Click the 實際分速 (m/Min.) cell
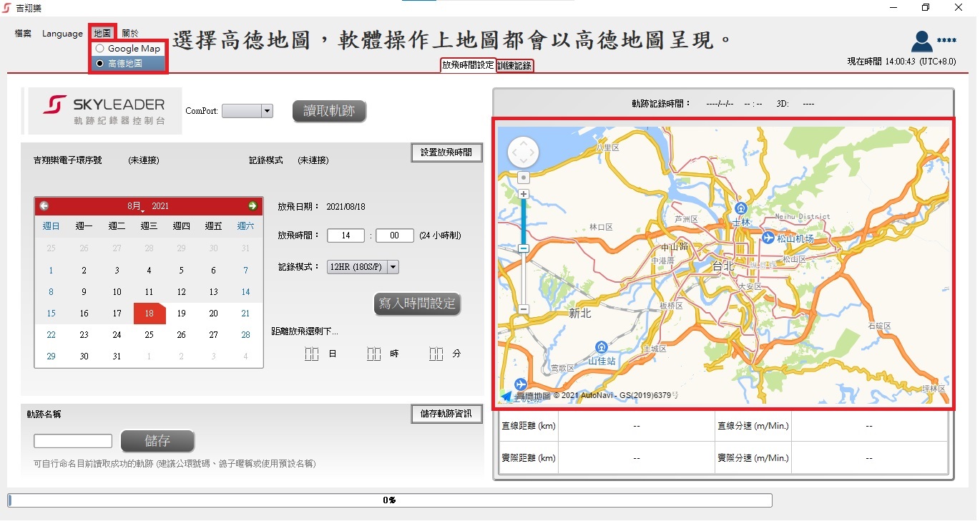The width and height of the screenshot is (980, 524). coord(753,458)
